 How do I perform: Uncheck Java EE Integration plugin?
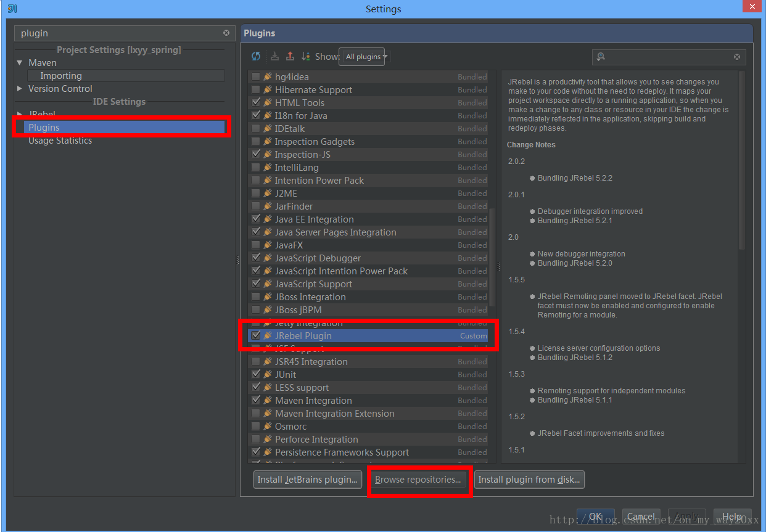(x=255, y=219)
